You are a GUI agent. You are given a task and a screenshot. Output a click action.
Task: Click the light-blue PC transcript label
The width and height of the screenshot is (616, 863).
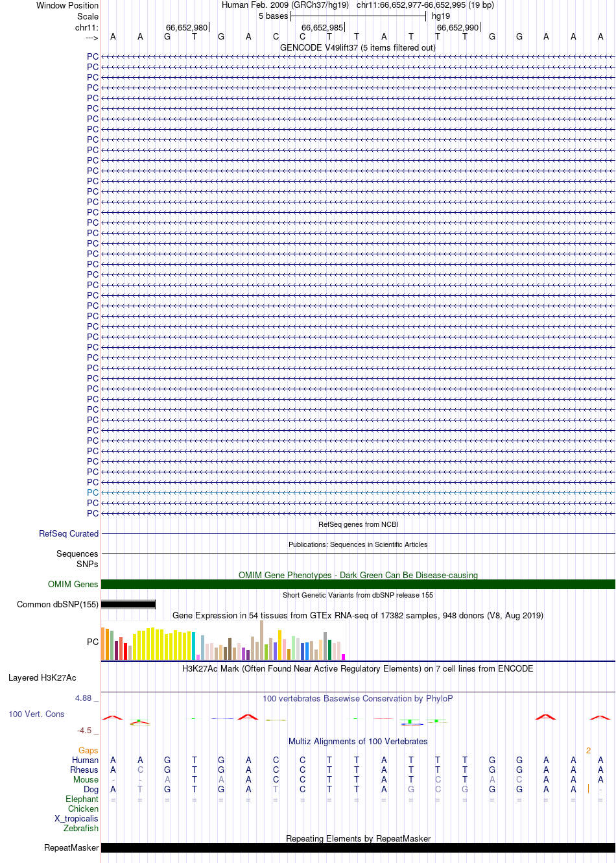(x=93, y=492)
